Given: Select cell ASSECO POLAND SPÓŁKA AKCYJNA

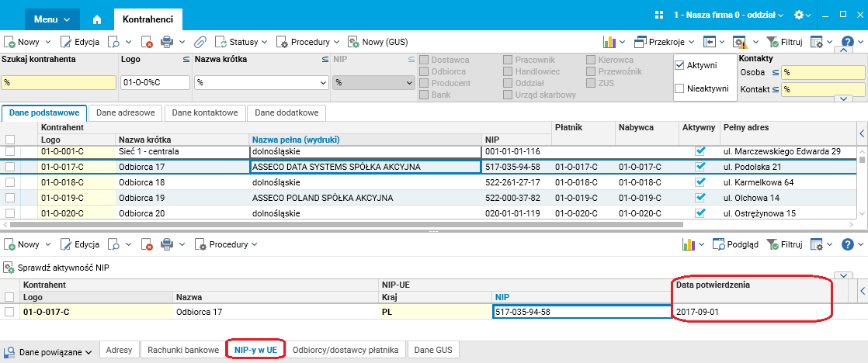Looking at the screenshot, I should pyautogui.click(x=366, y=198).
